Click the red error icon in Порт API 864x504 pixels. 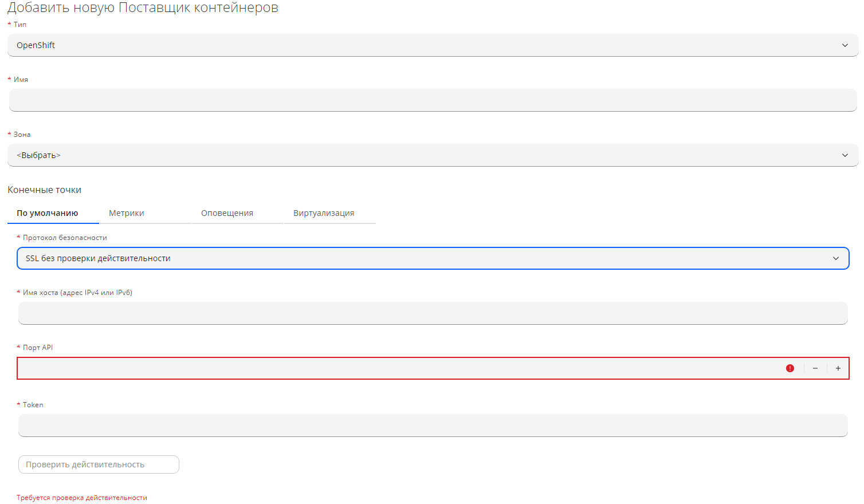click(x=790, y=368)
